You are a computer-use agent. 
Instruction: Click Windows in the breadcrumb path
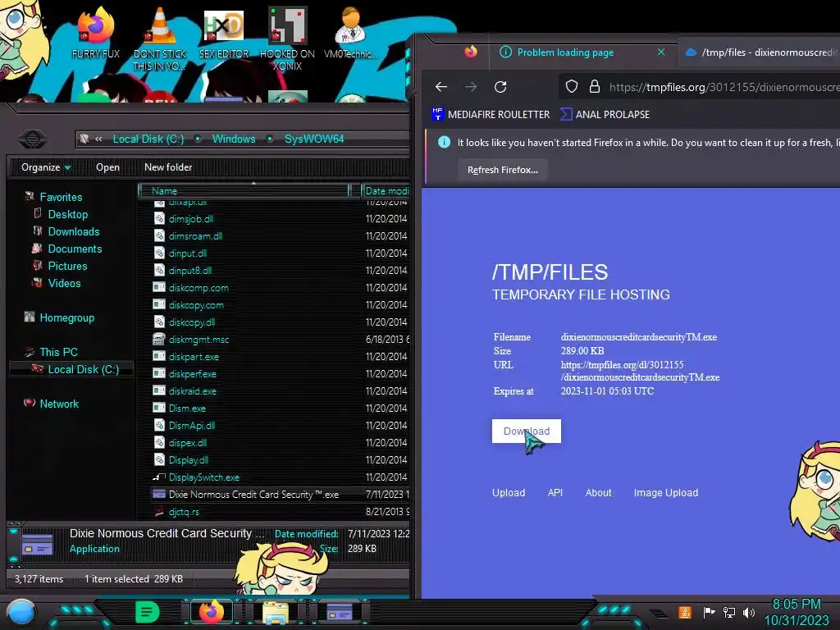234,139
